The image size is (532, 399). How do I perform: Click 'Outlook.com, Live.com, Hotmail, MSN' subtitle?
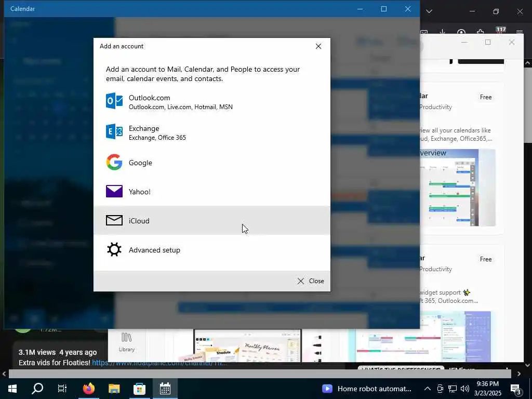click(180, 107)
